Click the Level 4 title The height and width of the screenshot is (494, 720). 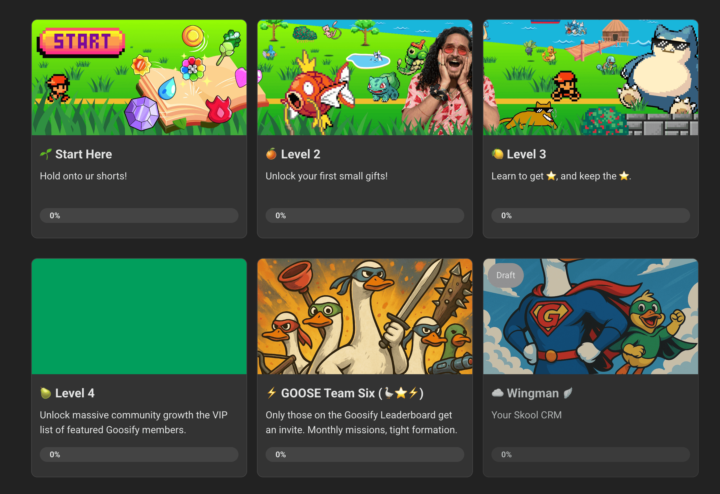point(75,393)
